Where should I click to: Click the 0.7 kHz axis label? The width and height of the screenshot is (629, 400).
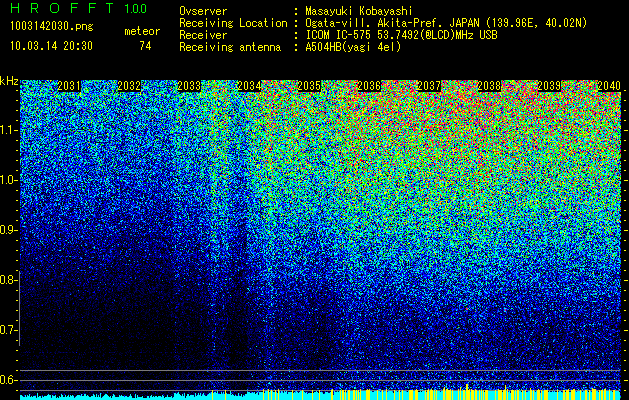coord(8,330)
